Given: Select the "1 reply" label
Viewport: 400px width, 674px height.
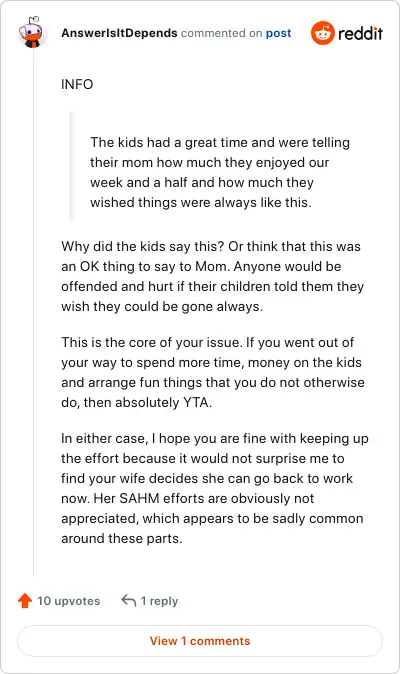Looking at the screenshot, I should tap(159, 601).
